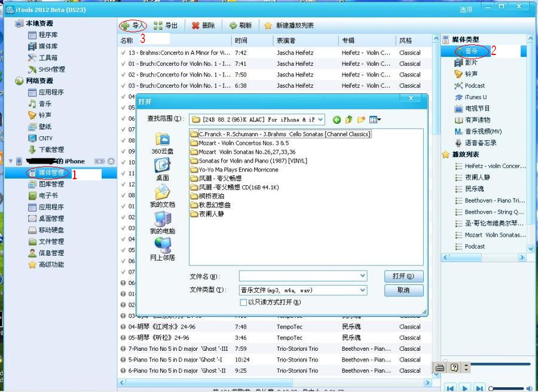Click the play button in player controls
The width and height of the screenshot is (538, 392).
point(465,388)
